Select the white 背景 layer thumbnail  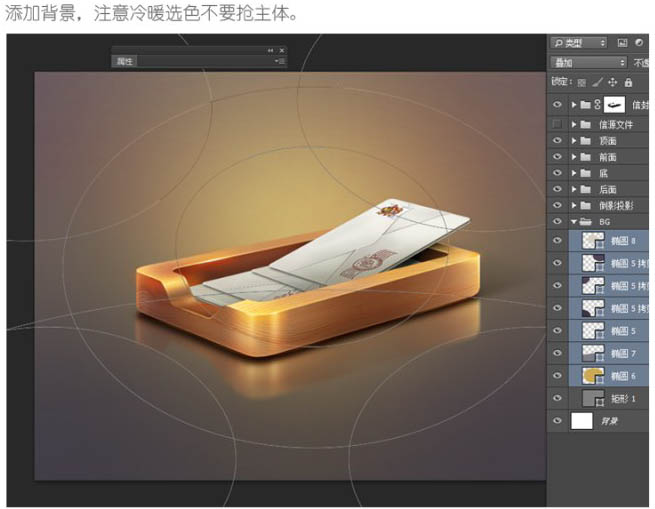(582, 420)
